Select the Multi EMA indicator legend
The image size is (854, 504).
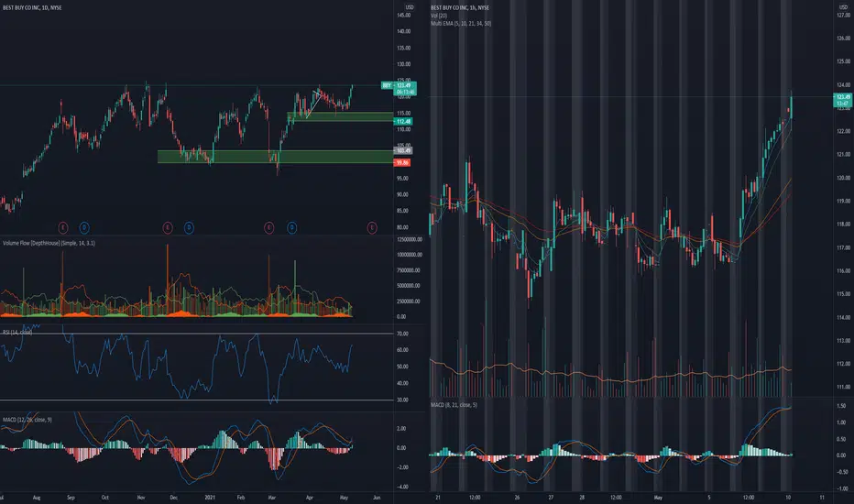(x=461, y=24)
